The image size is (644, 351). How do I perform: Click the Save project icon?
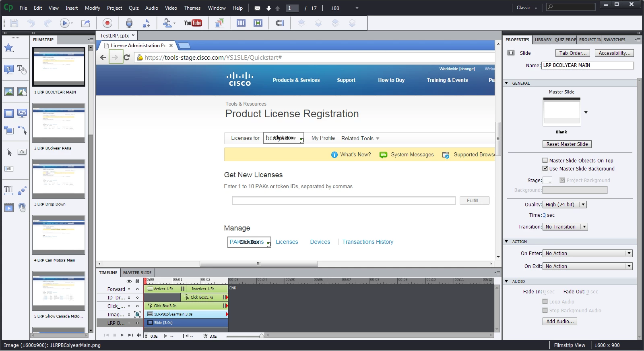[x=14, y=23]
